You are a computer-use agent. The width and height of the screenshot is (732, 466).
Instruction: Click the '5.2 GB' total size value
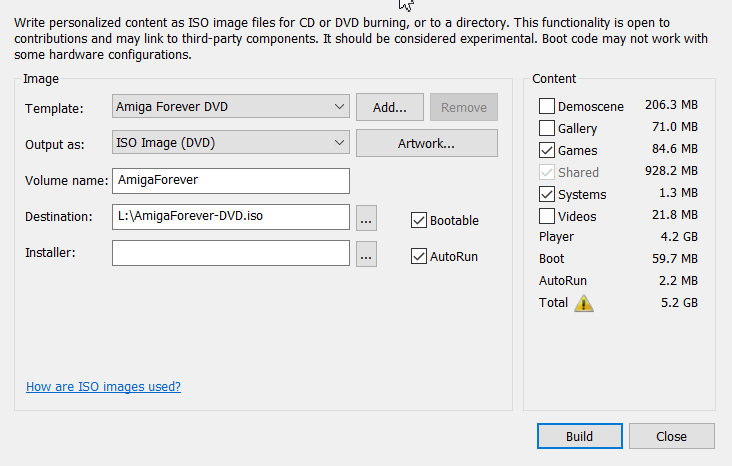click(x=679, y=303)
